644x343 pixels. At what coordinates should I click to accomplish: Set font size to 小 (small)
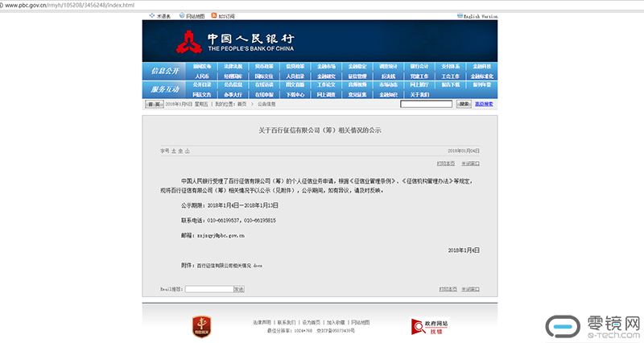click(x=188, y=151)
